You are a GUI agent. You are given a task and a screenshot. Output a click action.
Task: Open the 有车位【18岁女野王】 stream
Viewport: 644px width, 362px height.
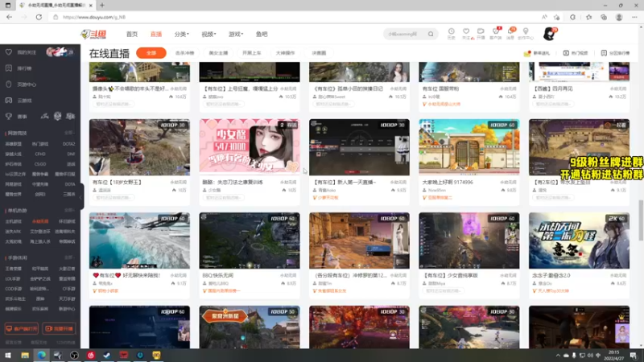pos(139,147)
